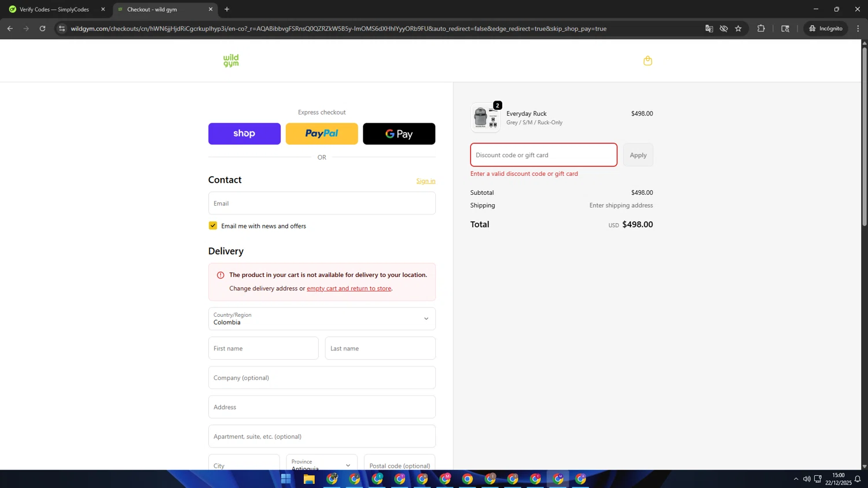Click the crossed-out eye tracking protection icon

point(723,28)
